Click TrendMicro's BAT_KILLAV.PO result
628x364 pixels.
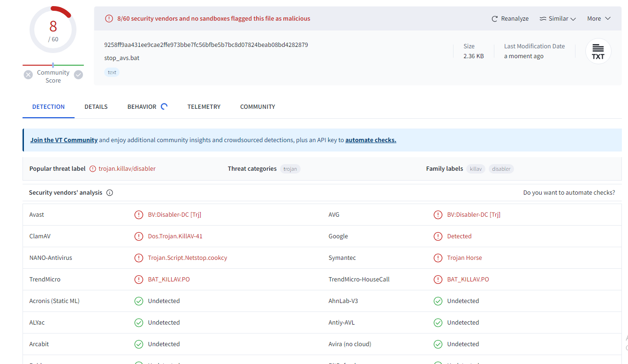[x=169, y=280]
